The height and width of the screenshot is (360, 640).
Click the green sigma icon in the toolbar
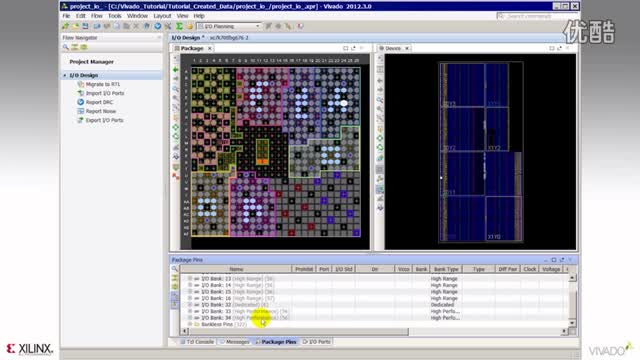tap(179, 26)
